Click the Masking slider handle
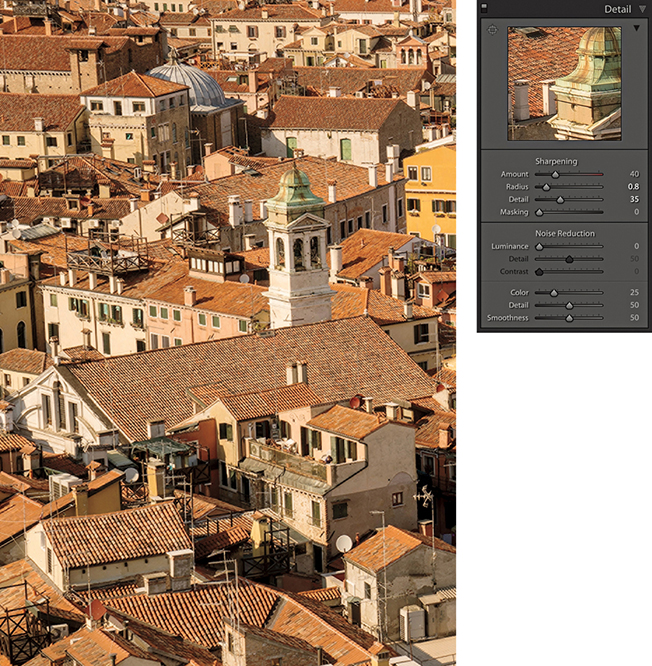The height and width of the screenshot is (666, 652). (539, 212)
